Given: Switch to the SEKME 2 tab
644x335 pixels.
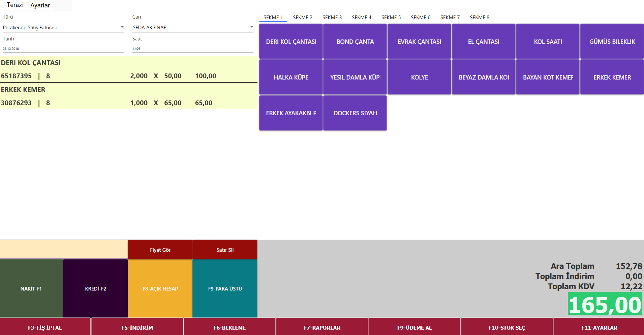Looking at the screenshot, I should click(302, 18).
